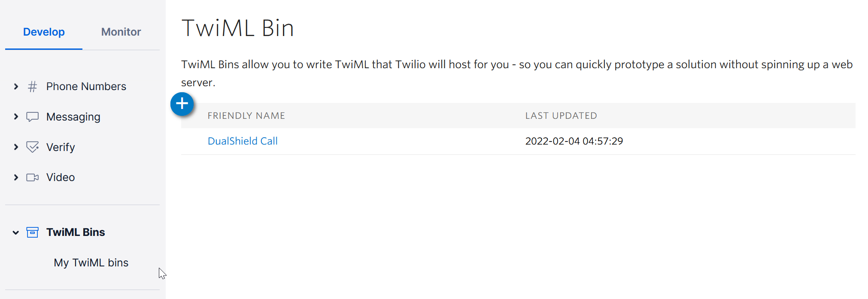The height and width of the screenshot is (299, 868).
Task: Click the Phone Numbers hash icon
Action: pos(32,87)
